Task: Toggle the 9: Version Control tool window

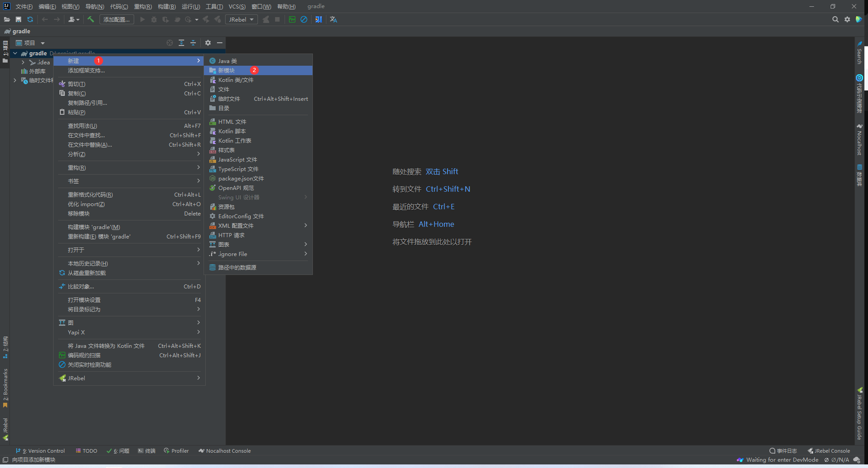Action: pos(41,451)
